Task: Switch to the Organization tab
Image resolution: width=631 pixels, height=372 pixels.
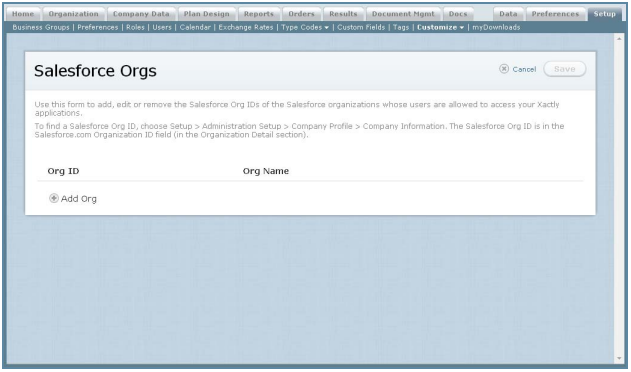Action: (x=74, y=14)
